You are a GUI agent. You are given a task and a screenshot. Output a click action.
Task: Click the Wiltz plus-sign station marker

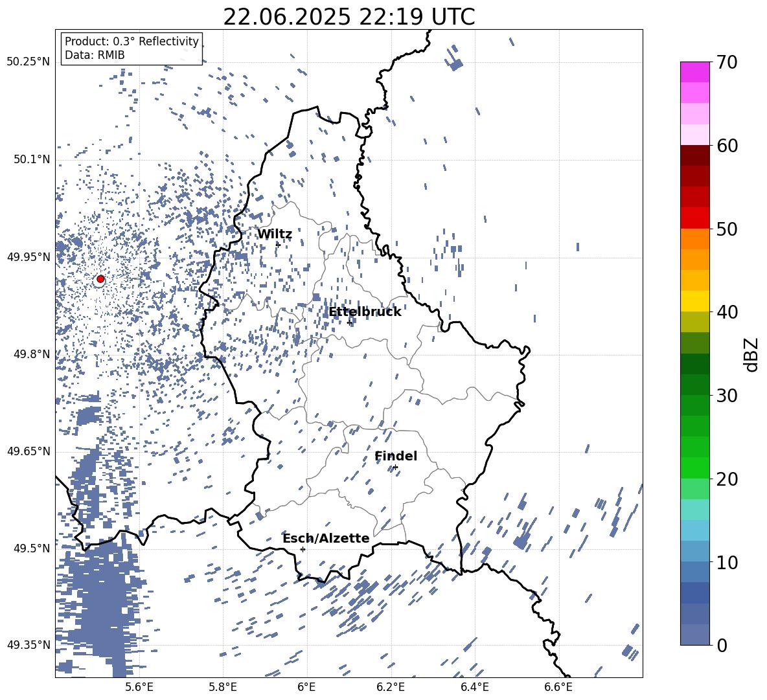278,244
